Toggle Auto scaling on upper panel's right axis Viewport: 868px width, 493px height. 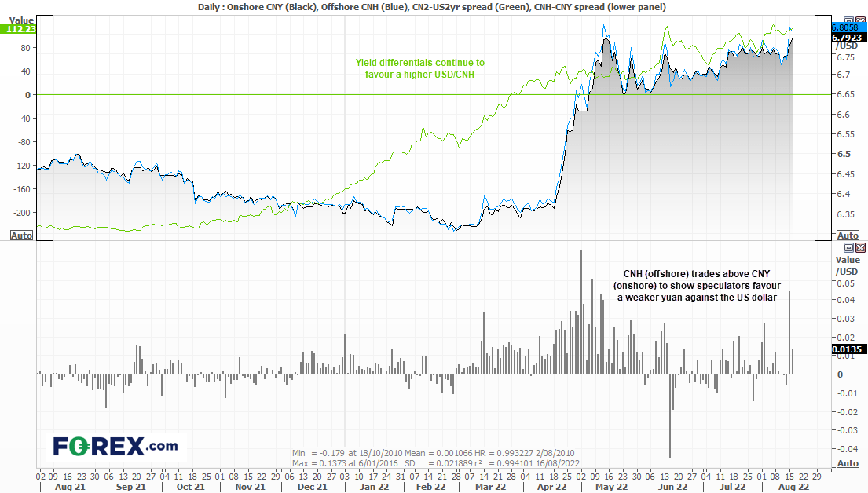pos(848,236)
